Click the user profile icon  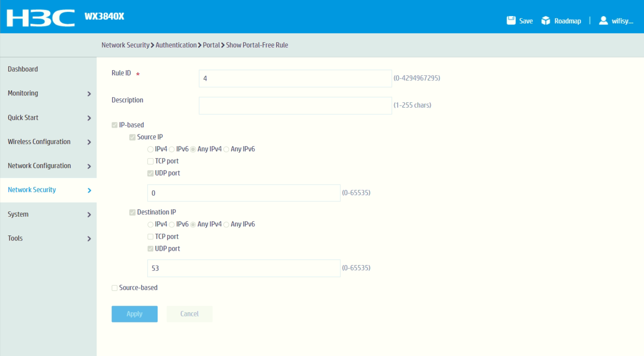[603, 20]
